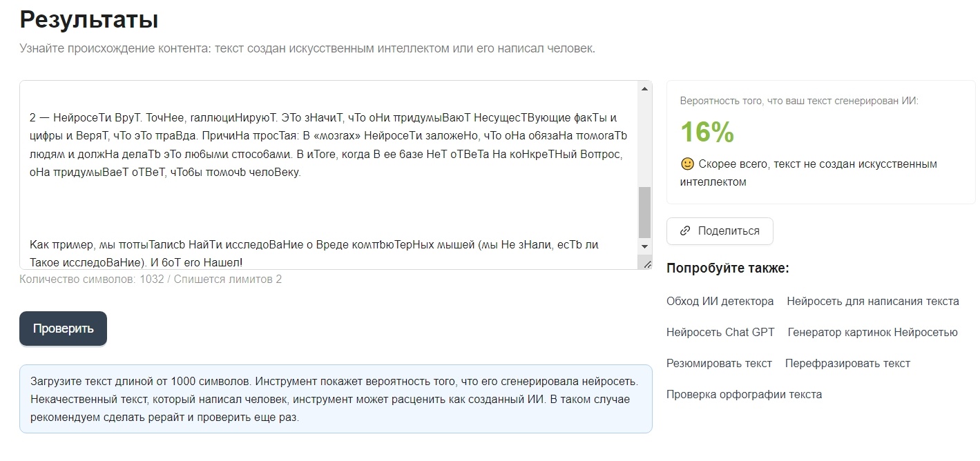Click the smiley emoji next to the result

[687, 164]
